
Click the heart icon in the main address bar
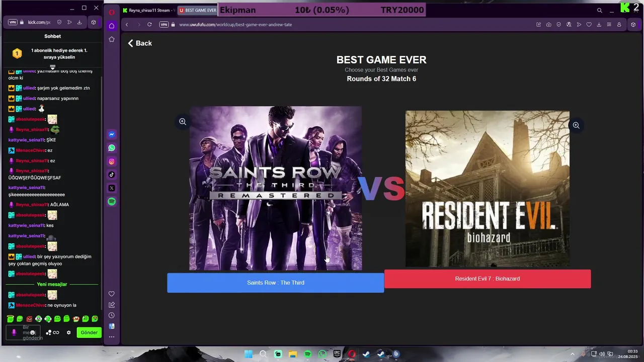(x=589, y=24)
